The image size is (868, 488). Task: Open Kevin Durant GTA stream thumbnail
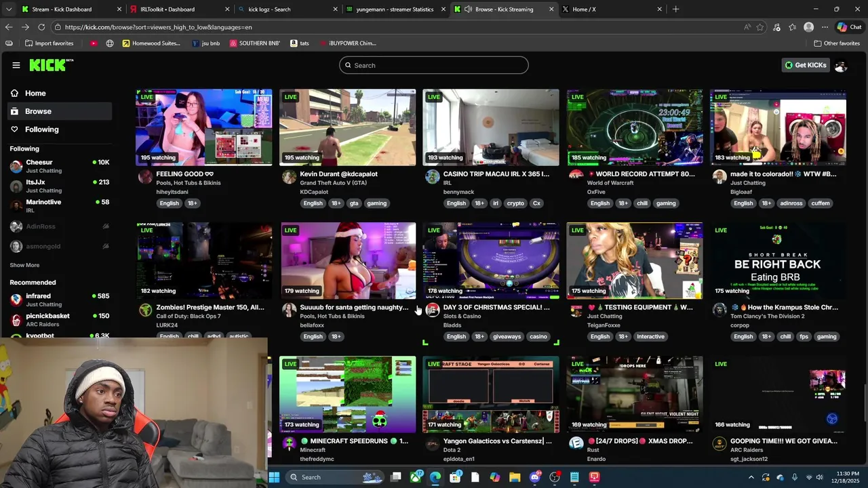347,127
